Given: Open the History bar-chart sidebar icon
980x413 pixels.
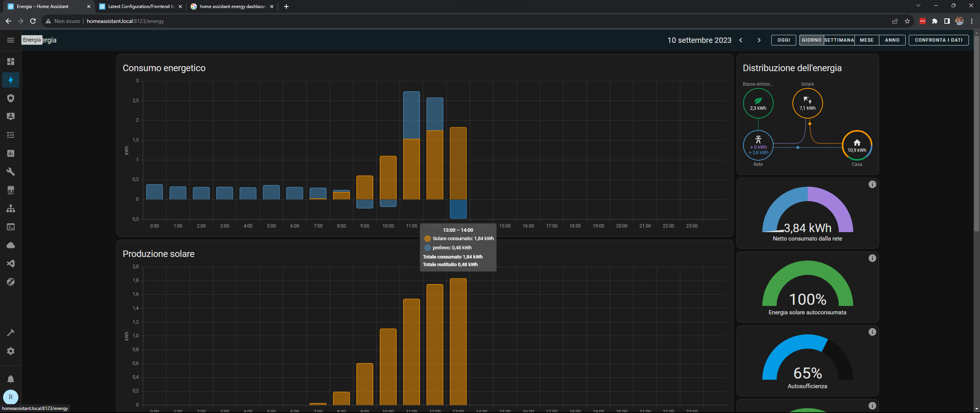Looking at the screenshot, I should point(11,153).
